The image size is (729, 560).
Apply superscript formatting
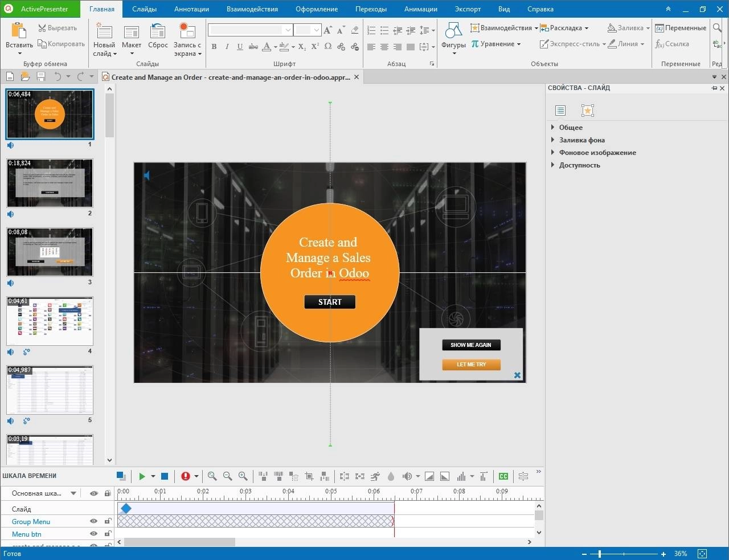click(x=315, y=47)
